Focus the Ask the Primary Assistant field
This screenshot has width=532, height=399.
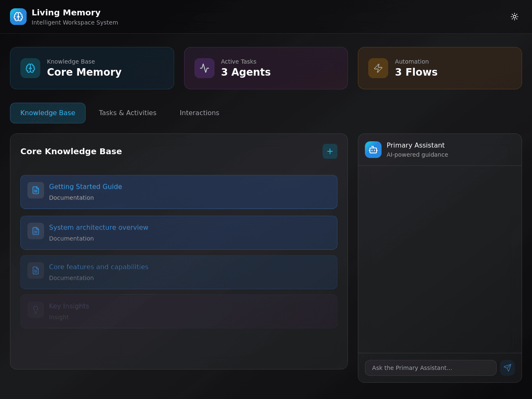coord(431,368)
